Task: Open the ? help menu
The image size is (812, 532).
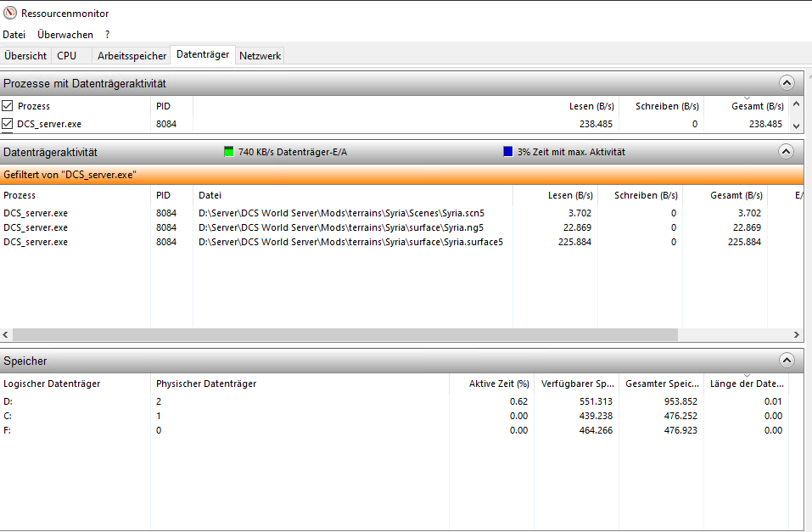Action: coord(107,35)
